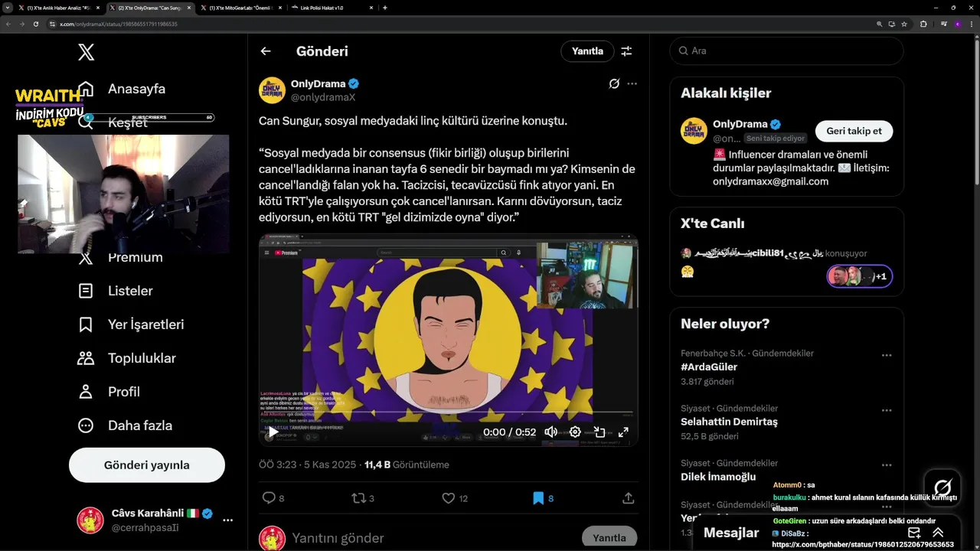Play the embedded video
The width and height of the screenshot is (980, 551).
(273, 432)
